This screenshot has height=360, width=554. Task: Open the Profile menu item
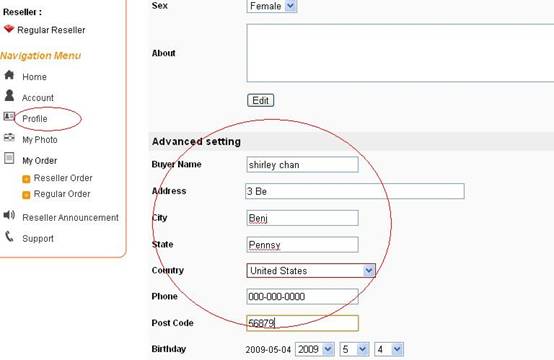pyautogui.click(x=35, y=119)
